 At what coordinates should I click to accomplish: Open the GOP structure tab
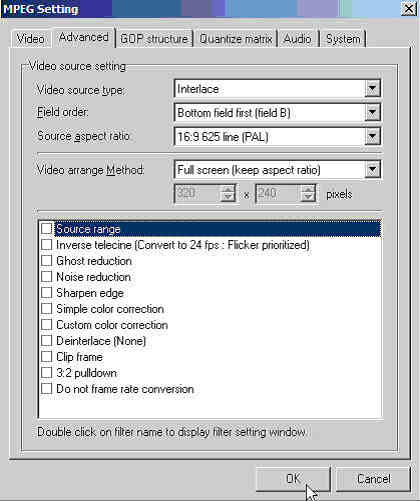tap(154, 39)
